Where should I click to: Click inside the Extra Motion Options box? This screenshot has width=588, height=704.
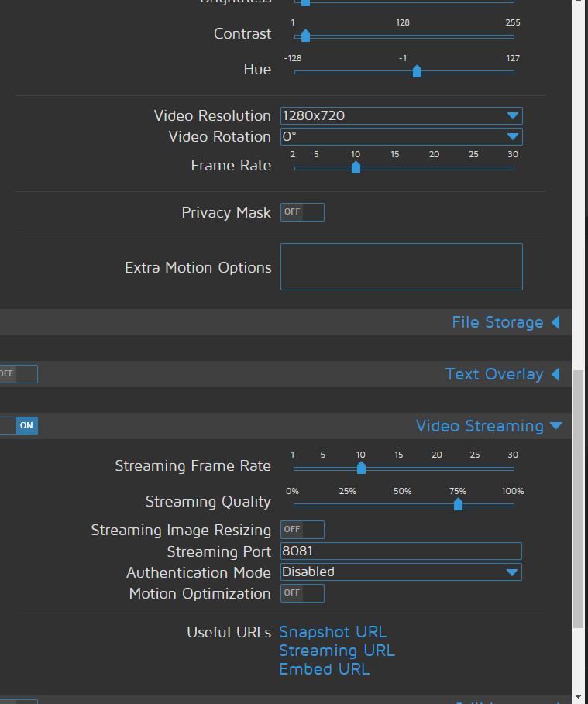click(401, 266)
